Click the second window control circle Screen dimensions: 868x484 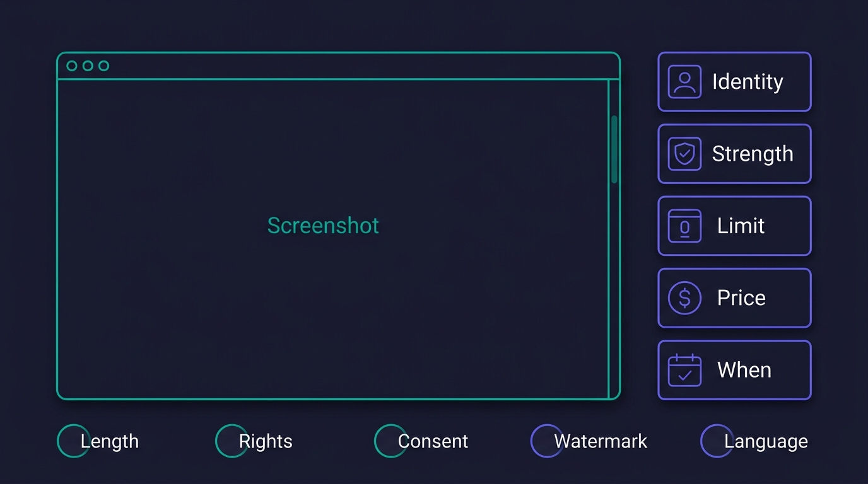(88, 66)
